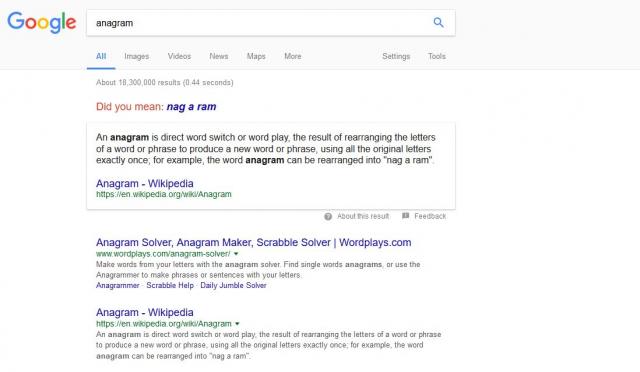Click the Feedback link text
The width and height of the screenshot is (640, 372).
(430, 216)
